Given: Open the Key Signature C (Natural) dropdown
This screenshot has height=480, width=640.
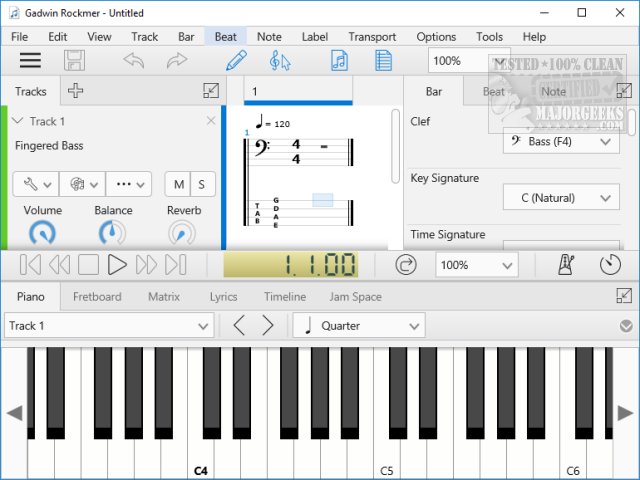Looking at the screenshot, I should click(x=561, y=198).
